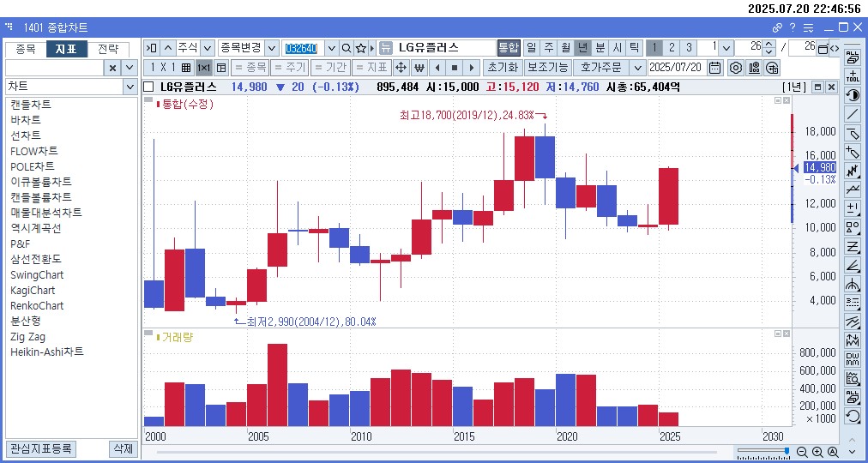The height and width of the screenshot is (463, 868).
Task: Click the bottom ALL eraser icon
Action: [853, 397]
